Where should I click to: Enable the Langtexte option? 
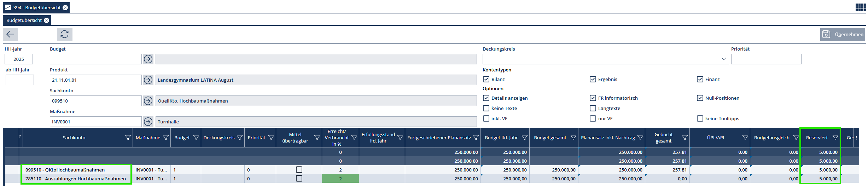[x=593, y=108]
